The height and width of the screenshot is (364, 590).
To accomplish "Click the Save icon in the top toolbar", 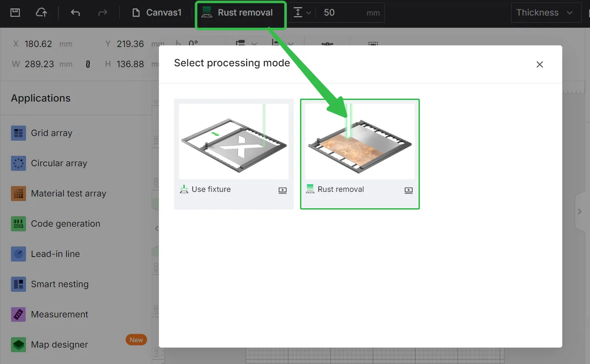I will tap(15, 12).
